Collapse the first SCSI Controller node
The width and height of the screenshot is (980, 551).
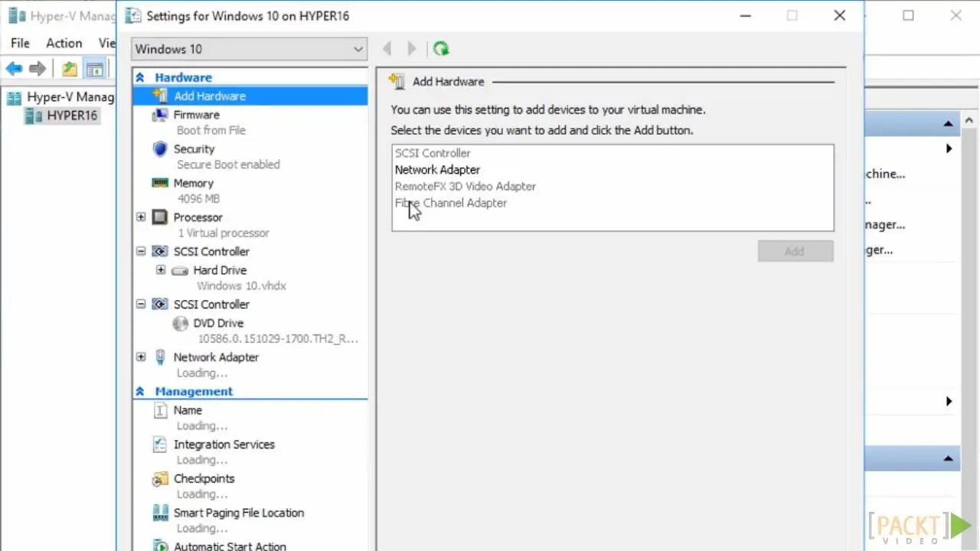pyautogui.click(x=141, y=251)
